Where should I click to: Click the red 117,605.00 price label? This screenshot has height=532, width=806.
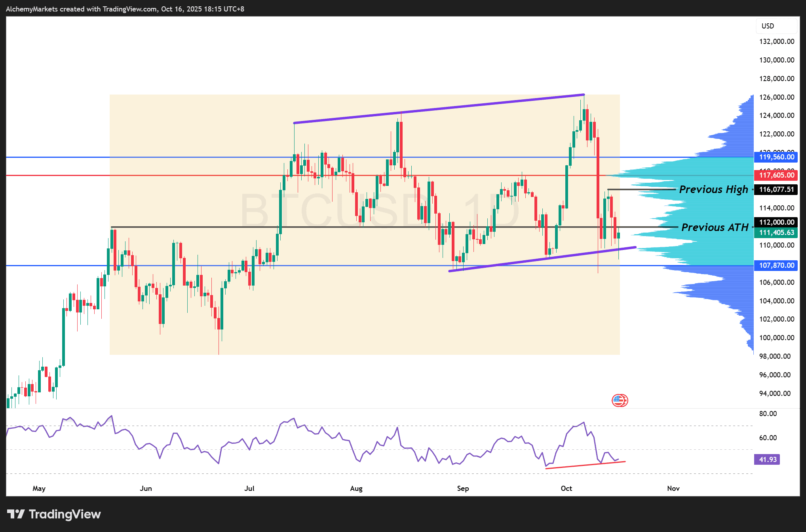(776, 175)
